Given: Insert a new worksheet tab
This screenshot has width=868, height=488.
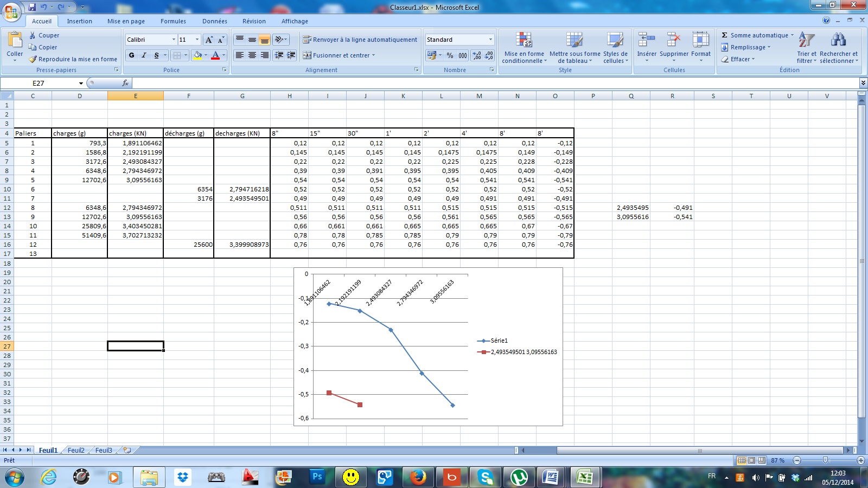Looking at the screenshot, I should point(127,450).
